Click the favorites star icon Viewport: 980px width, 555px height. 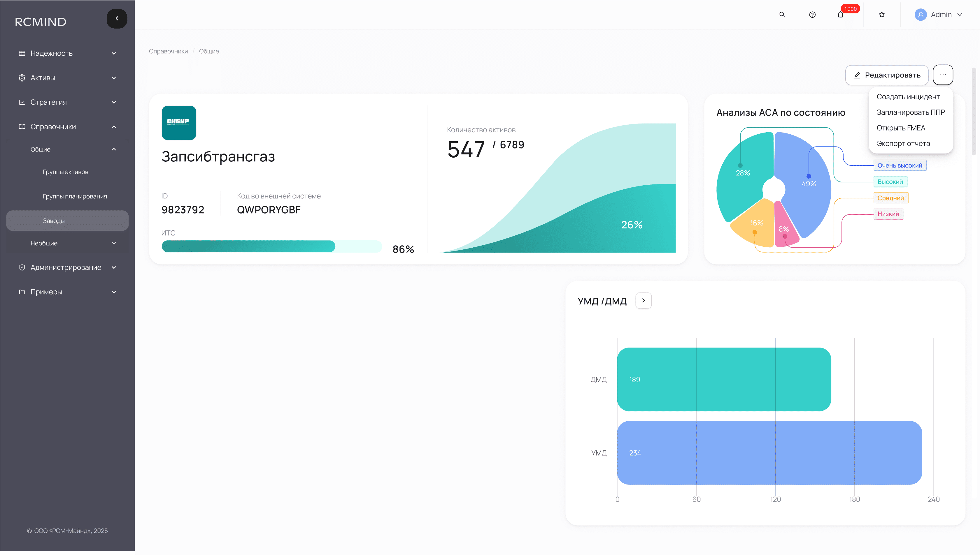click(881, 15)
